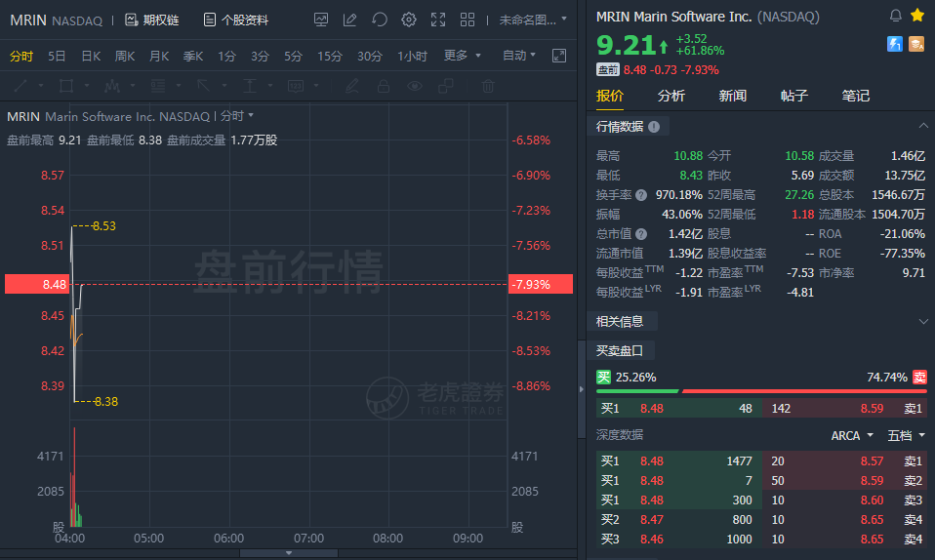Delete drawings with trash icon
The height and width of the screenshot is (560, 935).
[488, 87]
